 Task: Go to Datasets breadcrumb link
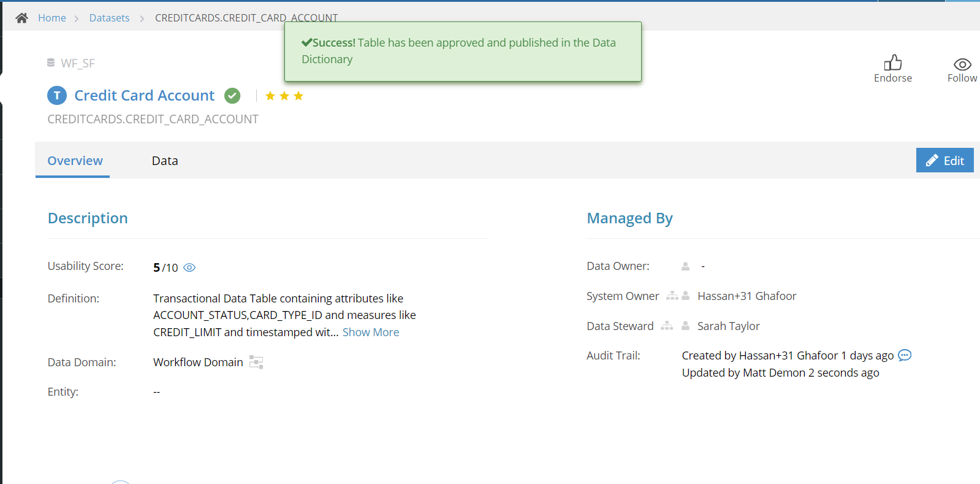coord(110,18)
